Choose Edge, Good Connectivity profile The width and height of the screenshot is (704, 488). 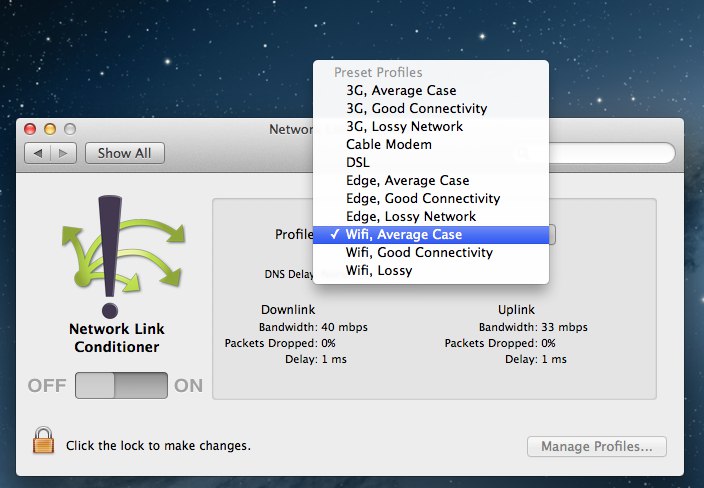(431, 198)
